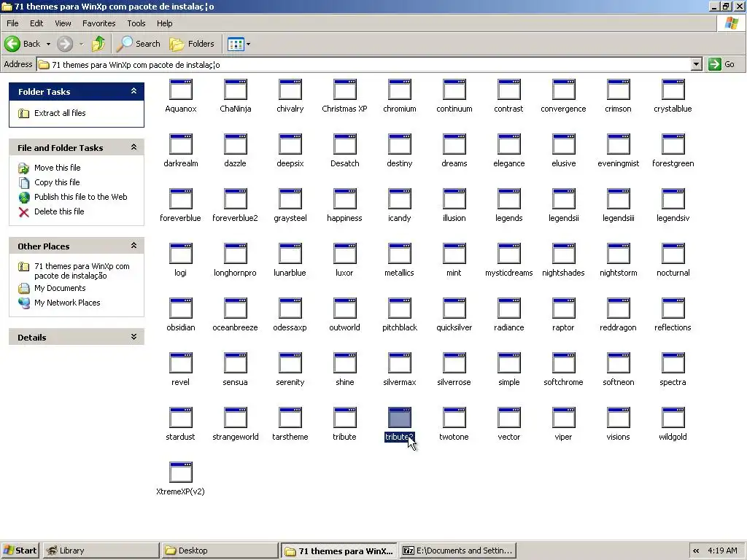Select the viper theme file icon
This screenshot has width=747, height=560.
tap(564, 418)
